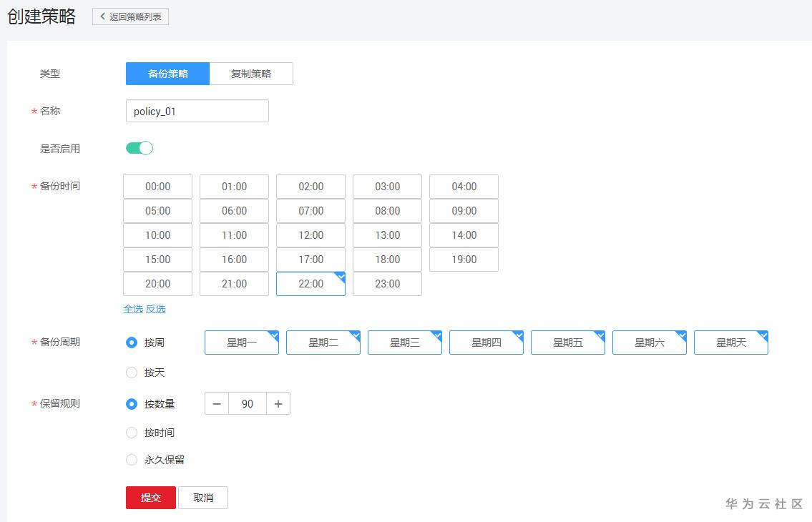Switch to the 复制策略 tab
Image resolution: width=812 pixels, height=522 pixels.
pyautogui.click(x=251, y=74)
